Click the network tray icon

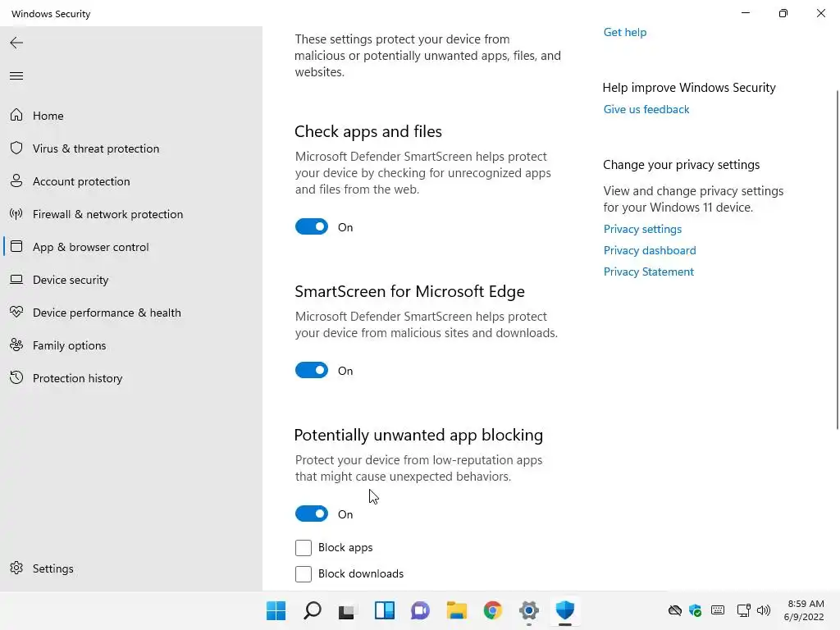[743, 610]
